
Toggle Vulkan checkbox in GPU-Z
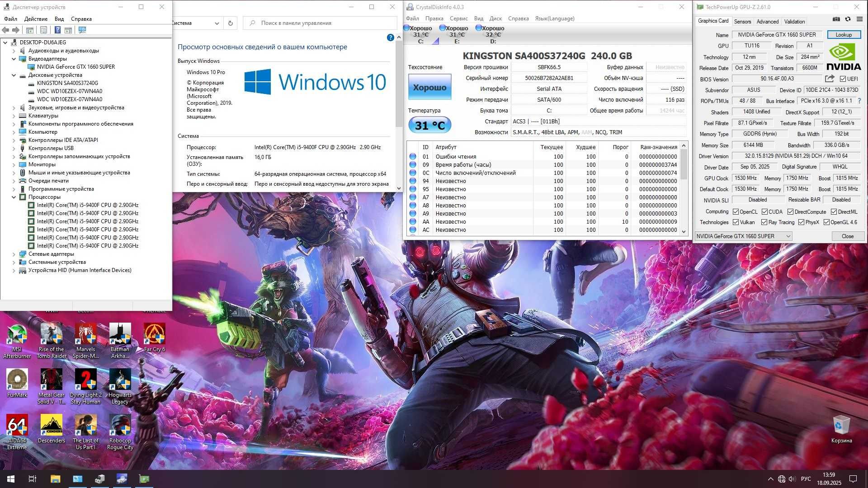click(x=736, y=222)
